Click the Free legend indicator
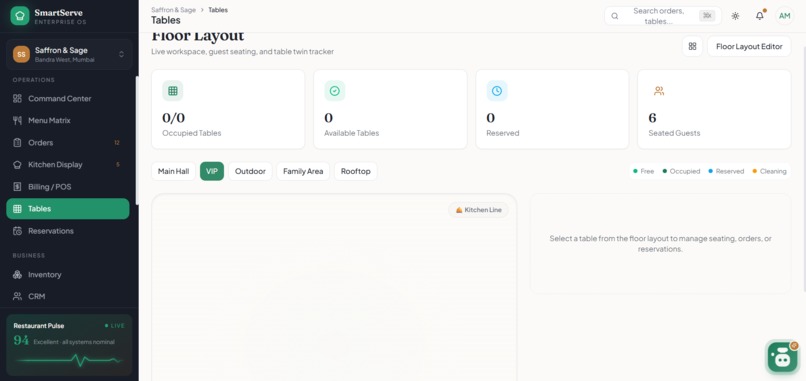 pos(644,171)
